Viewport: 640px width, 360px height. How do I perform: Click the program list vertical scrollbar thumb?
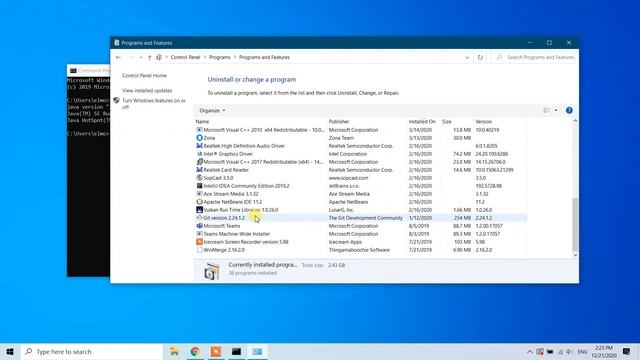575,224
